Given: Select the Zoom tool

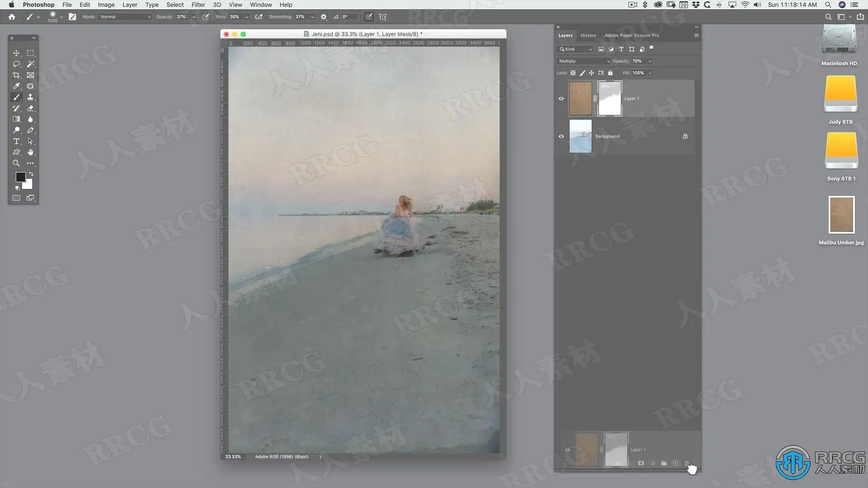Looking at the screenshot, I should [x=16, y=164].
